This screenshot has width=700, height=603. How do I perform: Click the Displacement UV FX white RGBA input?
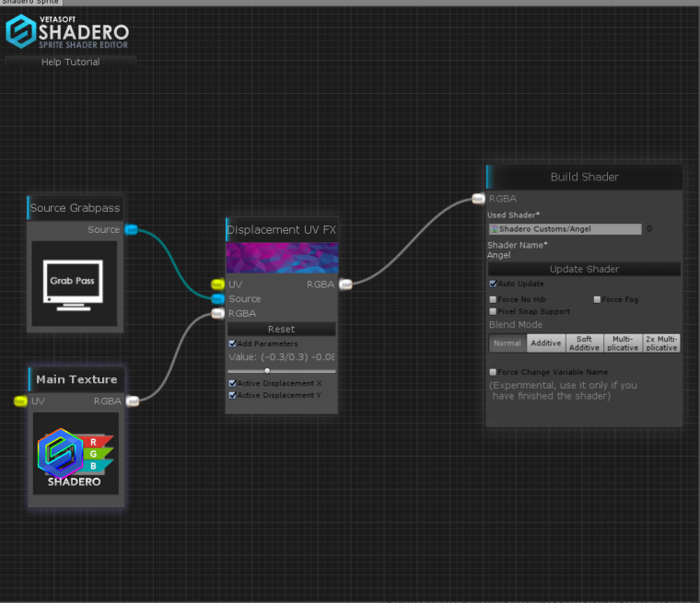pyautogui.click(x=217, y=313)
